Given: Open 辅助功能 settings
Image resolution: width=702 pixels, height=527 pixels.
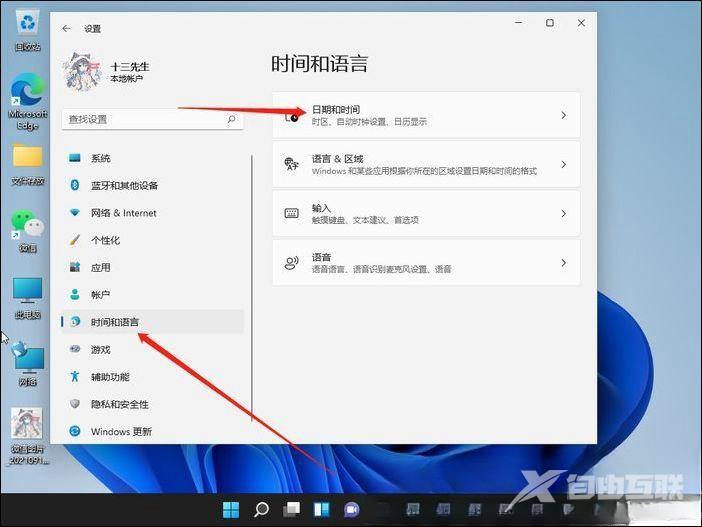Looking at the screenshot, I should pyautogui.click(x=153, y=377).
